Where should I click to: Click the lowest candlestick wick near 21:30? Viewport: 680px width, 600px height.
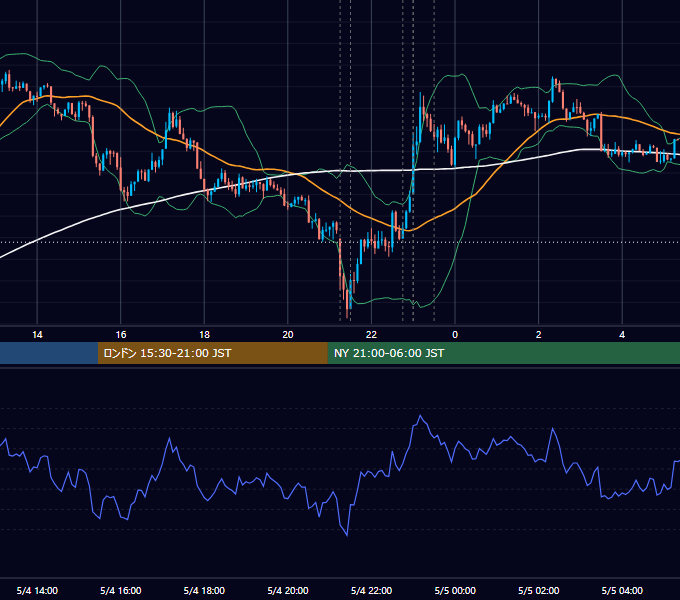pos(348,313)
